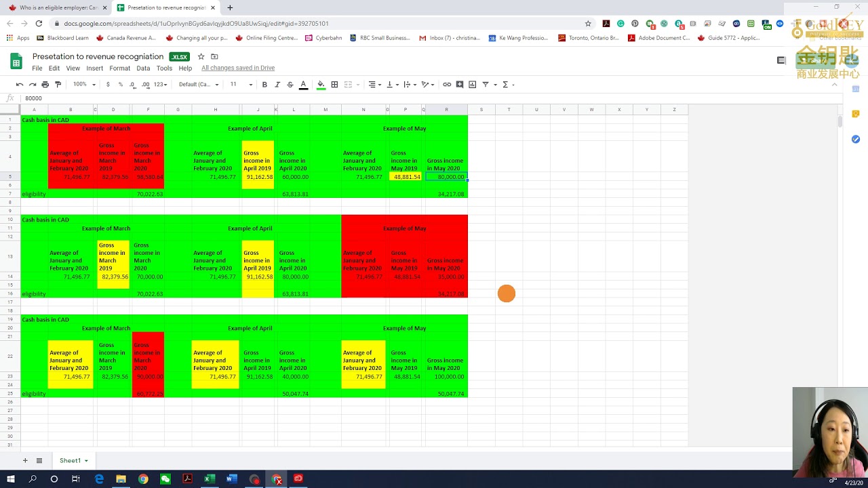Select cell with 48,881.54 in row 5
The width and height of the screenshot is (868, 488).
406,177
